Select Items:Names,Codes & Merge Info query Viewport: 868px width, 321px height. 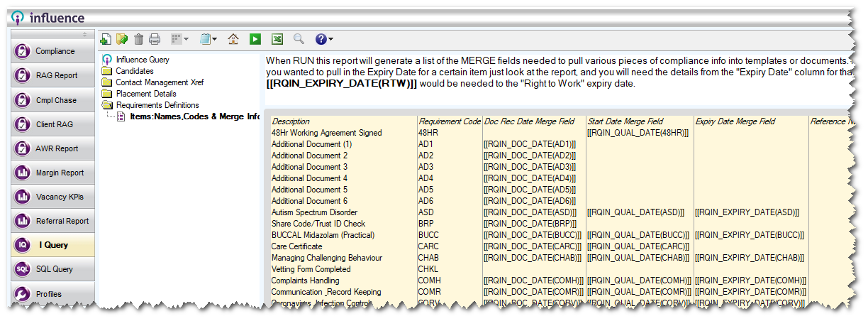195,116
